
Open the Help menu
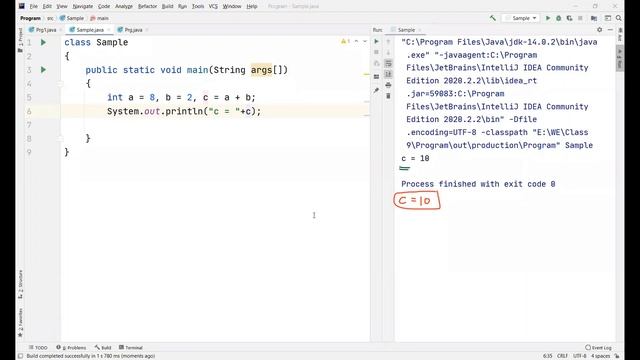click(252, 7)
